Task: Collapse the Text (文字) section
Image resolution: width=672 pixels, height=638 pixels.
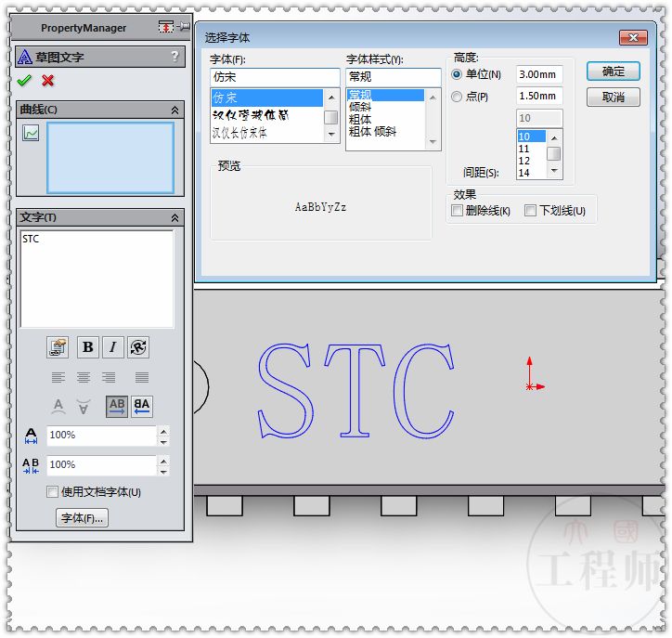Action: (x=174, y=218)
